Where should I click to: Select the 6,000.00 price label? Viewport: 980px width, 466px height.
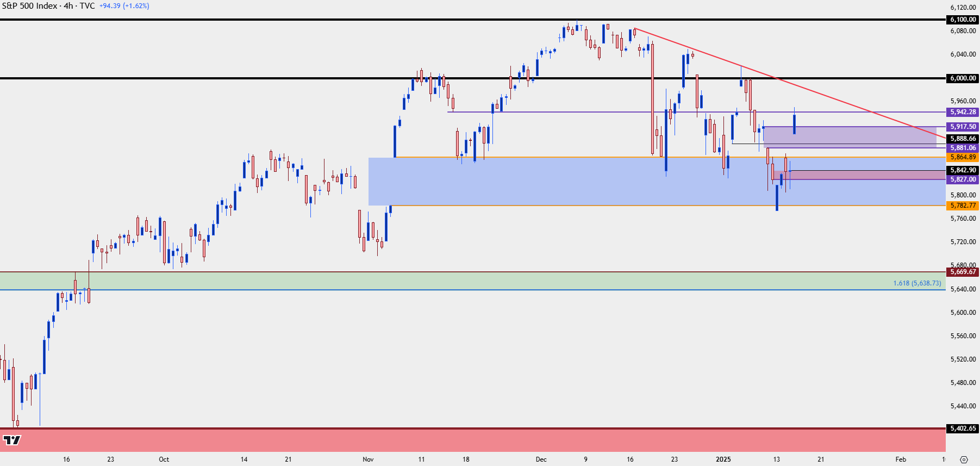click(963, 78)
